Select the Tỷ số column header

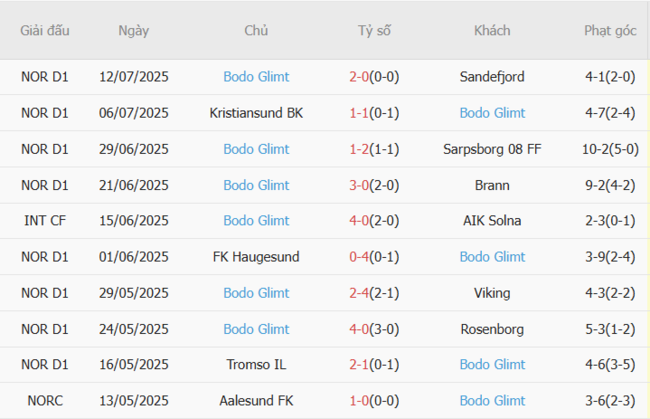pos(374,31)
